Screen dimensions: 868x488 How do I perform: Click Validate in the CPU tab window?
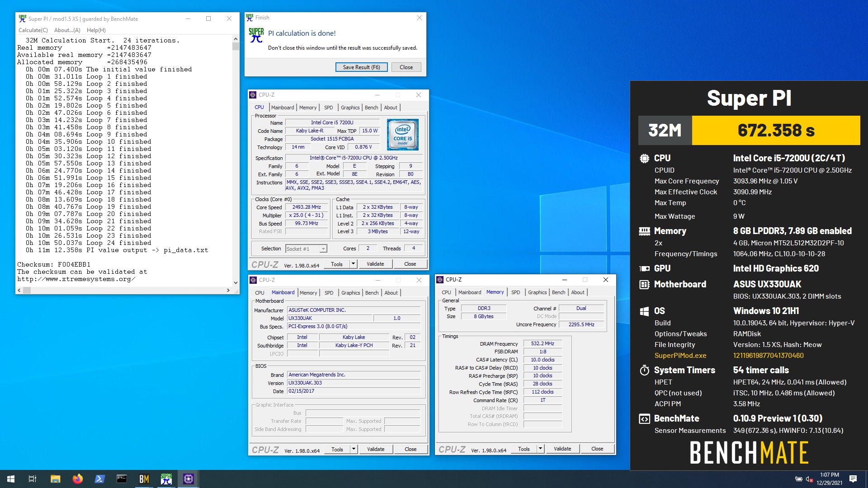375,264
